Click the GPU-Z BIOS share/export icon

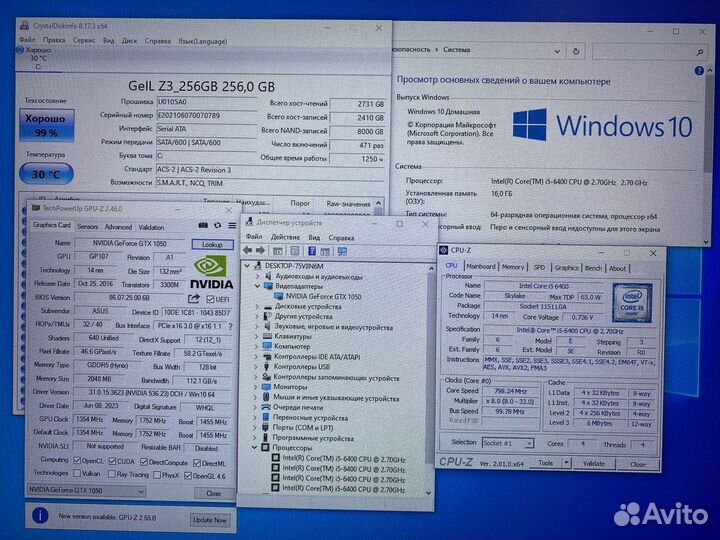click(x=194, y=299)
